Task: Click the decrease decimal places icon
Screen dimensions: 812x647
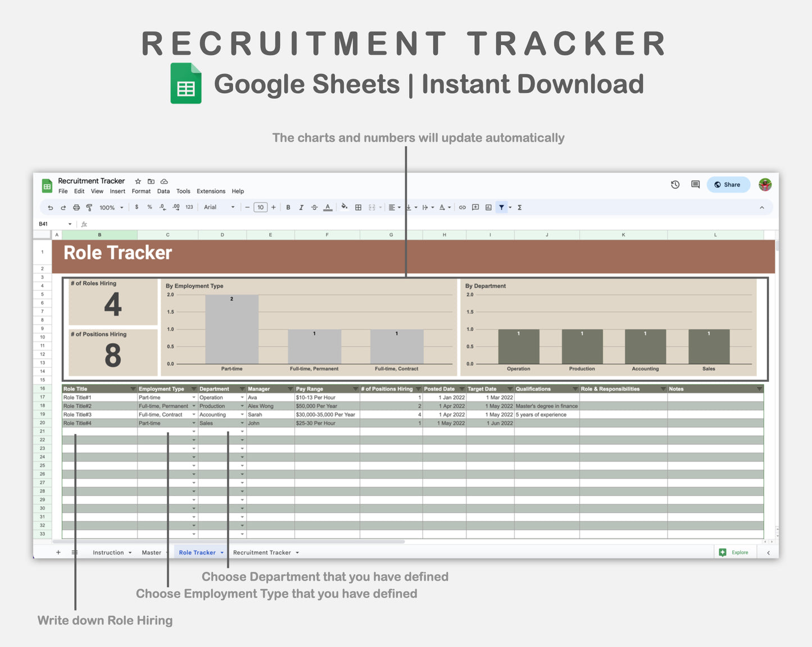Action: (161, 207)
